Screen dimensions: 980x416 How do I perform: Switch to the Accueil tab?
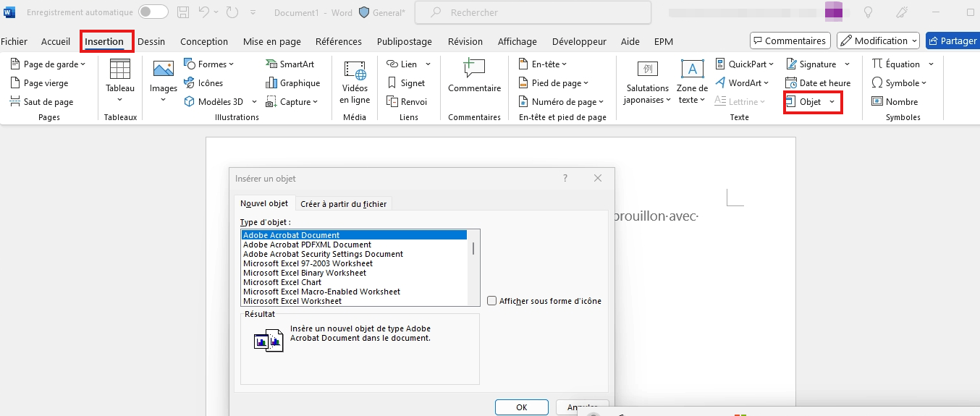56,41
